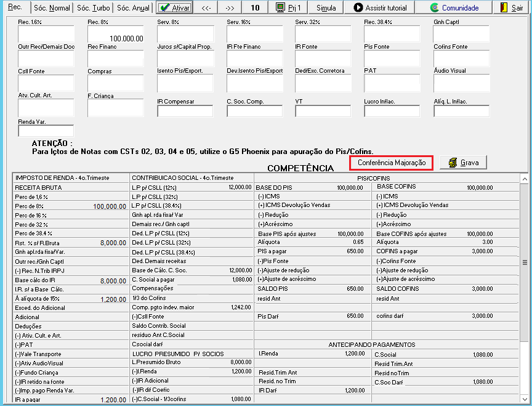Click the green Comunidade logo icon

(x=434, y=7)
